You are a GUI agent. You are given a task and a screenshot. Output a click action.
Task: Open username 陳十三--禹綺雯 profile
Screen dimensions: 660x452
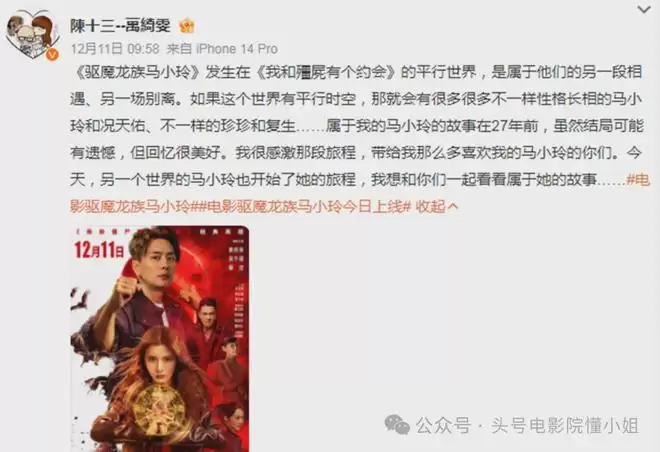point(120,26)
